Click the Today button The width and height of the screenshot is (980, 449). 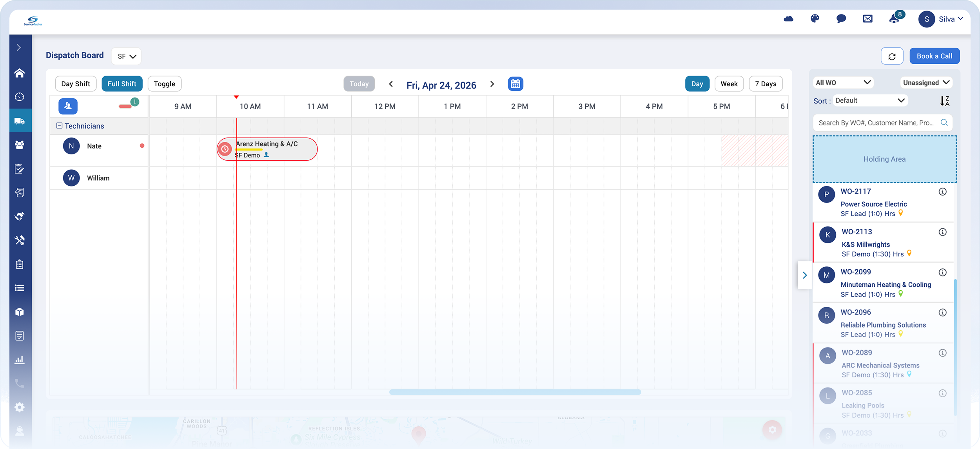click(359, 84)
